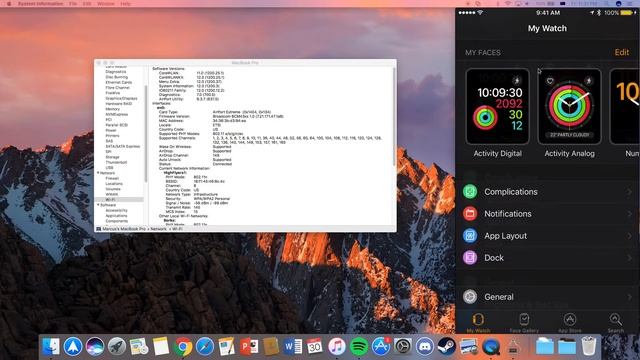The height and width of the screenshot is (360, 640).
Task: Open the System Information menu
Action: coord(40,4)
